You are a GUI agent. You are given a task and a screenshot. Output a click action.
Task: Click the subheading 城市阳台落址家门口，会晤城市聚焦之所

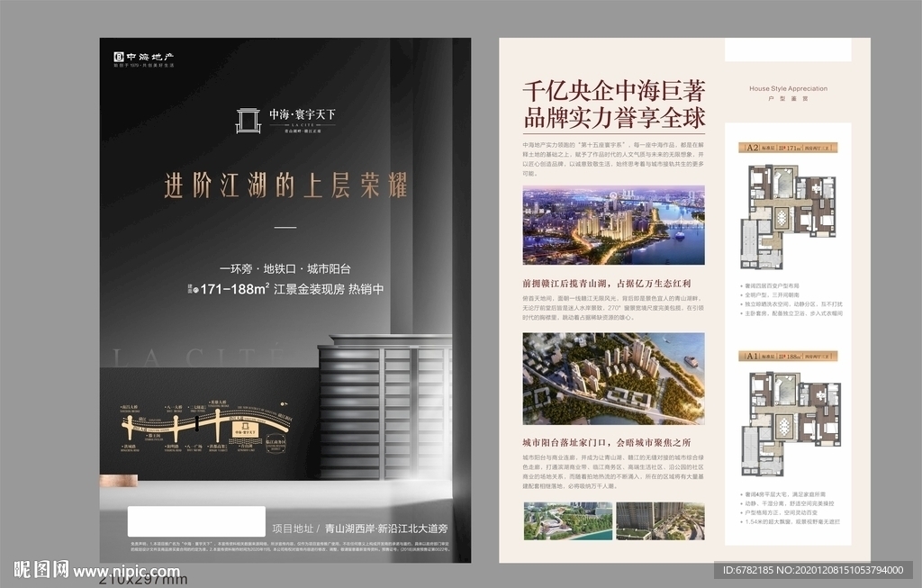(607, 443)
